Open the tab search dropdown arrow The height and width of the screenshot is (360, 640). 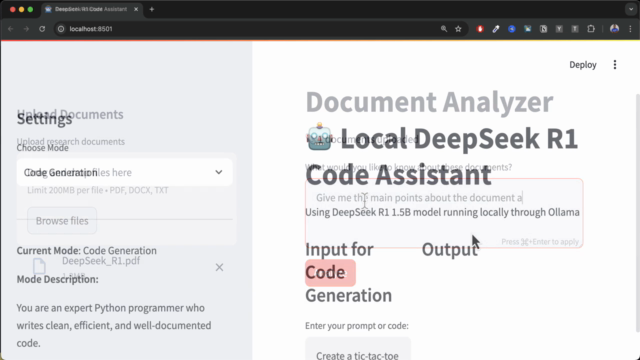click(631, 9)
